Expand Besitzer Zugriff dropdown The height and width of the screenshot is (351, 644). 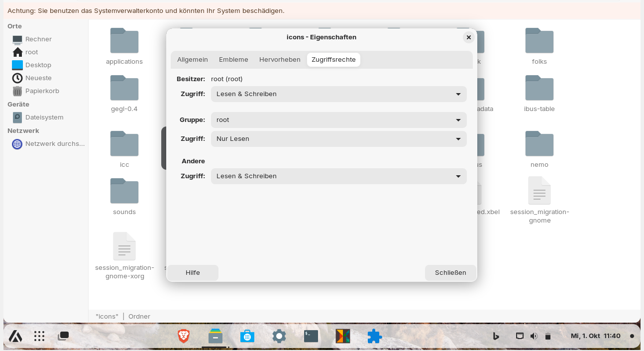point(338,94)
